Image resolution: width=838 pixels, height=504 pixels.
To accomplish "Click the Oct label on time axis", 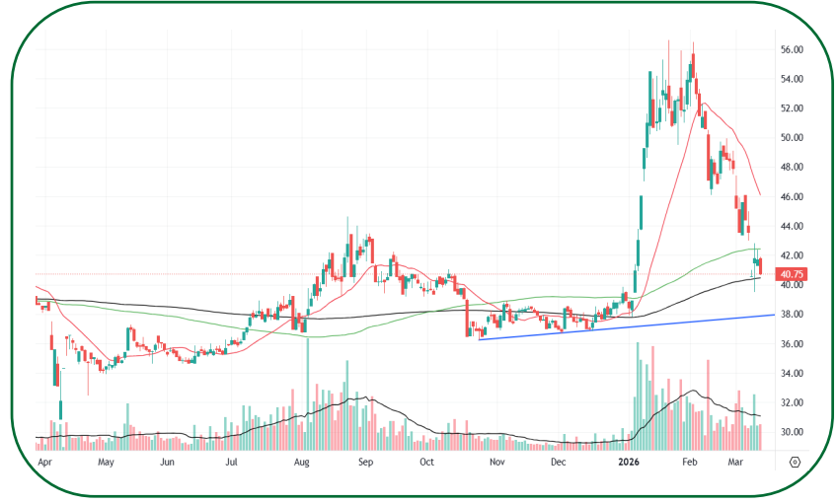I will [427, 461].
